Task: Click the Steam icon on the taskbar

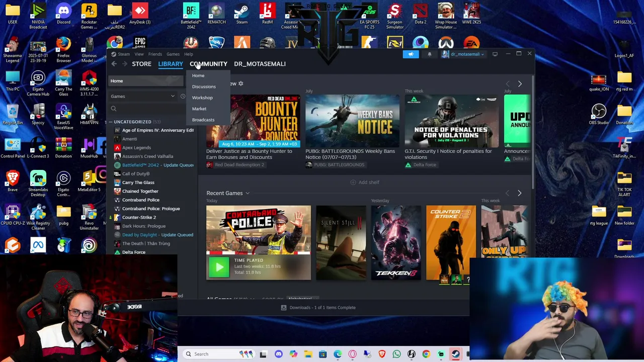Action: point(455,354)
